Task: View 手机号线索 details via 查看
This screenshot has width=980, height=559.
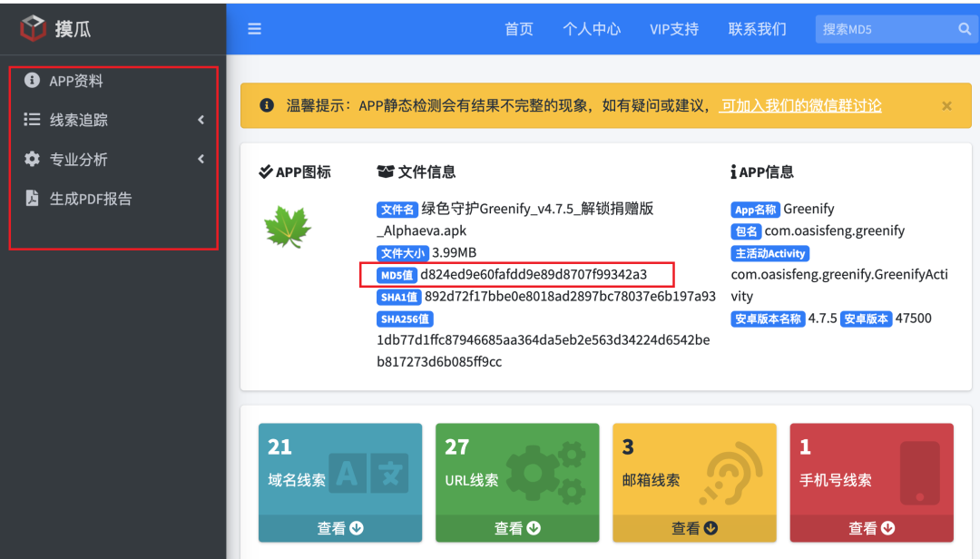Action: (x=871, y=528)
